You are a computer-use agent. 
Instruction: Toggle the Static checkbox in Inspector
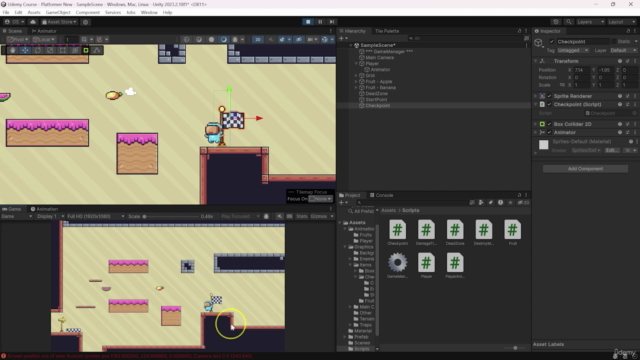(613, 42)
